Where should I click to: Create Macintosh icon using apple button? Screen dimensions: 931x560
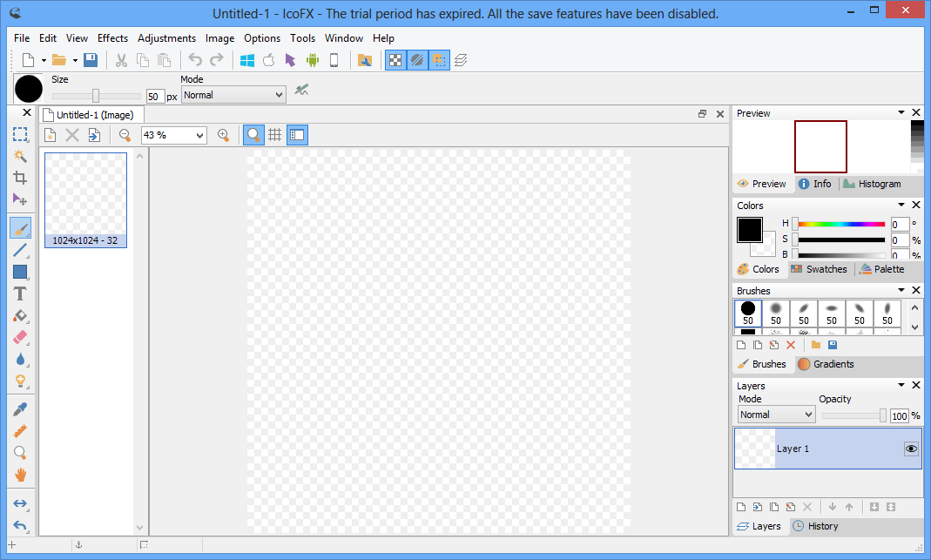268,60
